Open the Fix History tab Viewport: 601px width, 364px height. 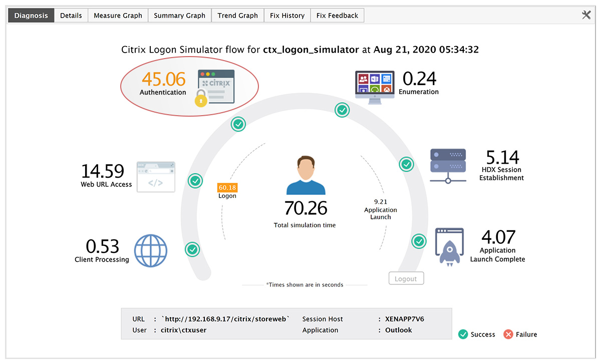(x=287, y=16)
